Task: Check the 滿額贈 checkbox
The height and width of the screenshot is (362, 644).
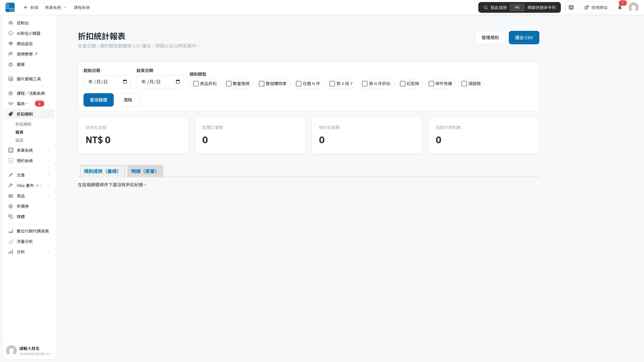Action: [464, 83]
